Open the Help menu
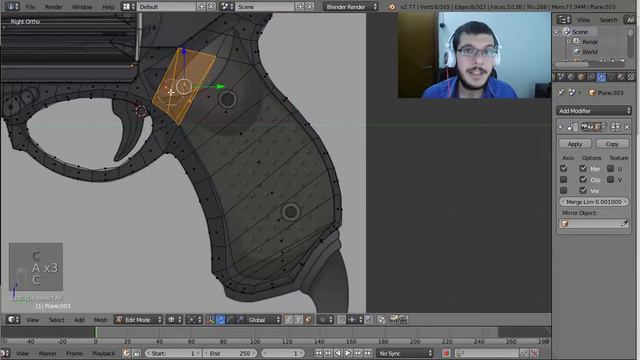The width and height of the screenshot is (640, 360). (108, 7)
